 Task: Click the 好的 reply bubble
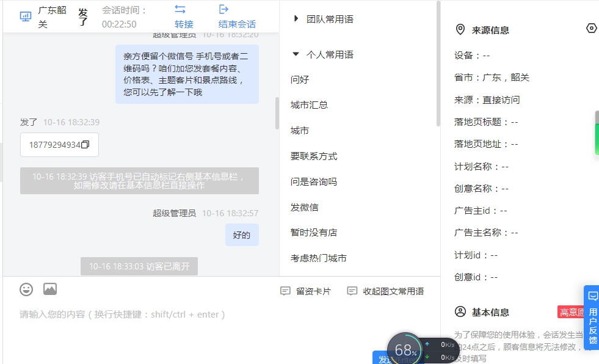tap(242, 235)
